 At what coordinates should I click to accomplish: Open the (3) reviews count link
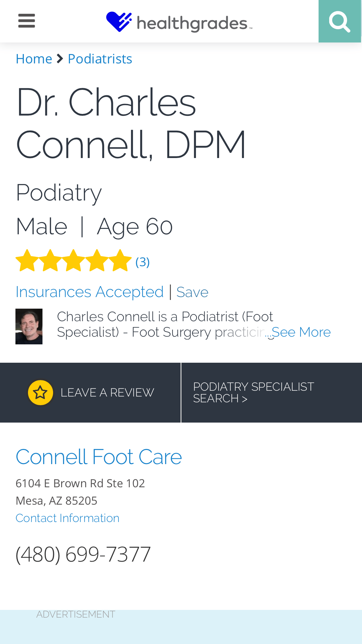pos(143,262)
